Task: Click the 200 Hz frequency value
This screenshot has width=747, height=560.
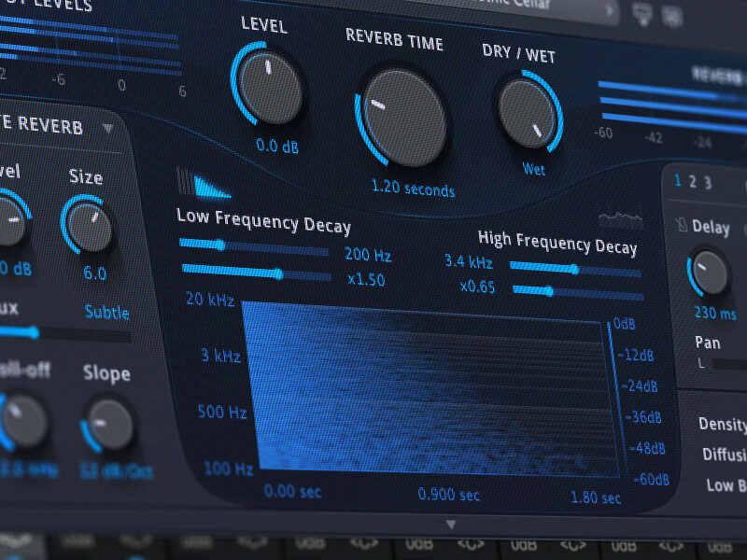Action: point(368,255)
